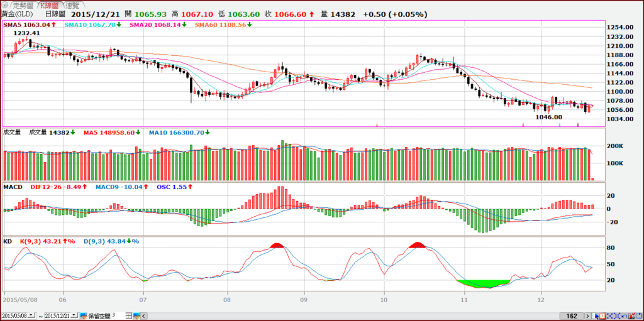Click the zoom-in shrink arrows icon
644x321 pixels.
point(609,316)
